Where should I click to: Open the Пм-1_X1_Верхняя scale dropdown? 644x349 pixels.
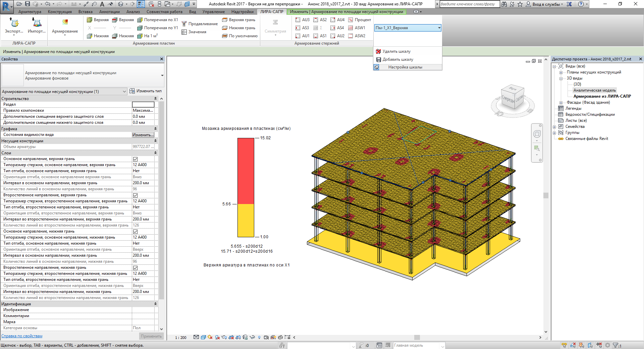[439, 28]
